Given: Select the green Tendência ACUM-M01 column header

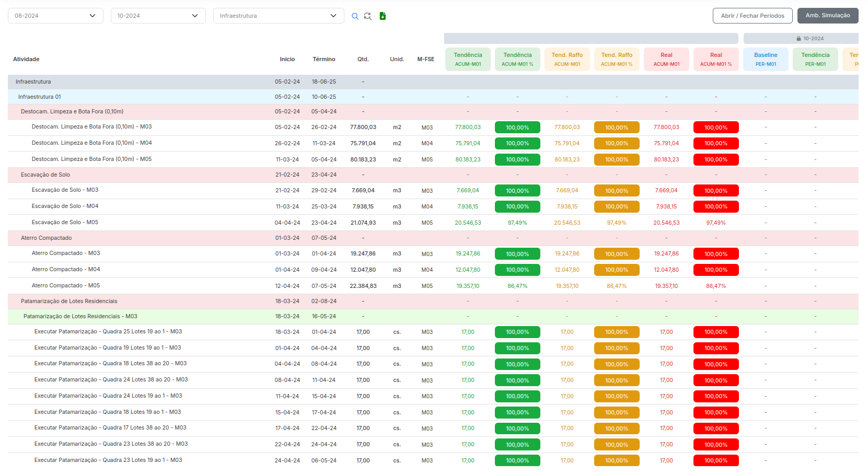Looking at the screenshot, I should (468, 59).
